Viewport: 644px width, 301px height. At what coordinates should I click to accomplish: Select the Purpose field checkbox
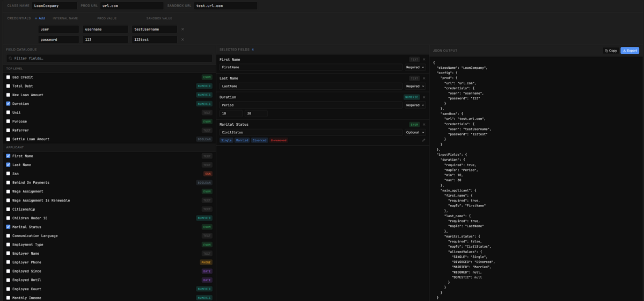8,121
